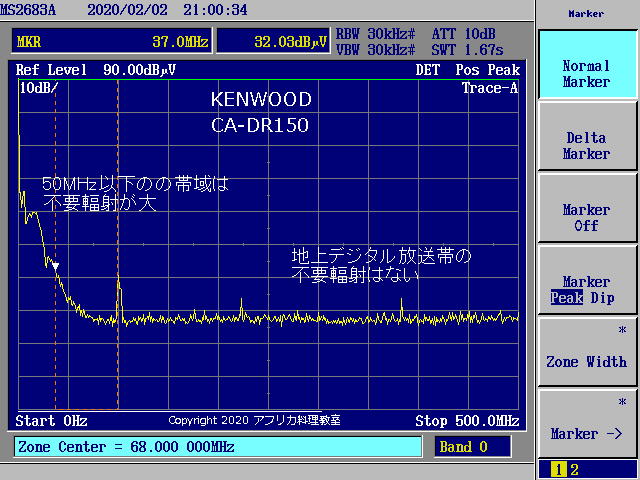The image size is (640, 480).
Task: Click the Marker title above the softkeys
Action: point(586,13)
